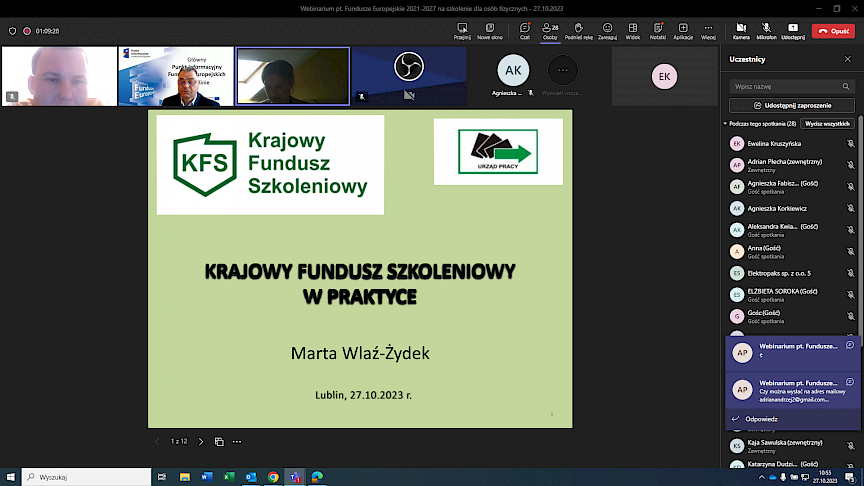Image resolution: width=864 pixels, height=486 pixels.
Task: Open presentation in Nowe okno
Action: pos(489,31)
